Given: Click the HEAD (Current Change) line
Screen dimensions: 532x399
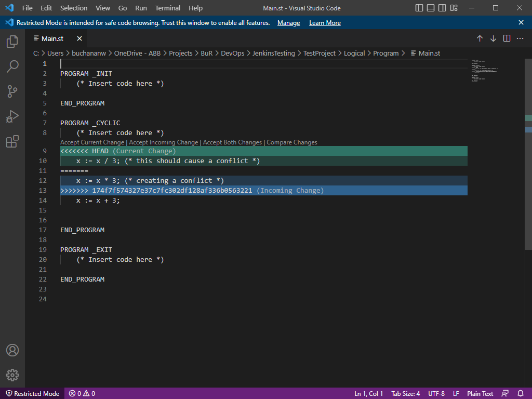Looking at the screenshot, I should (263, 151).
